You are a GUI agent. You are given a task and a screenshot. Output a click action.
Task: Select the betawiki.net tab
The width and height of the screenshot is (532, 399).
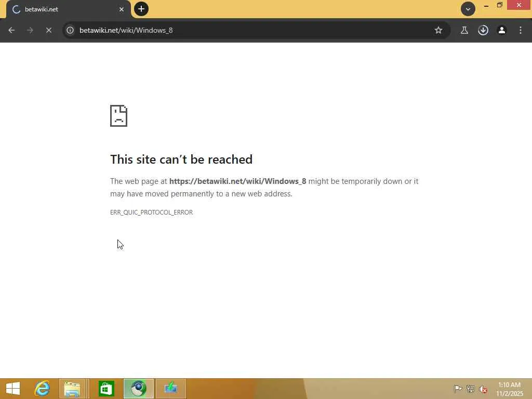(x=68, y=9)
